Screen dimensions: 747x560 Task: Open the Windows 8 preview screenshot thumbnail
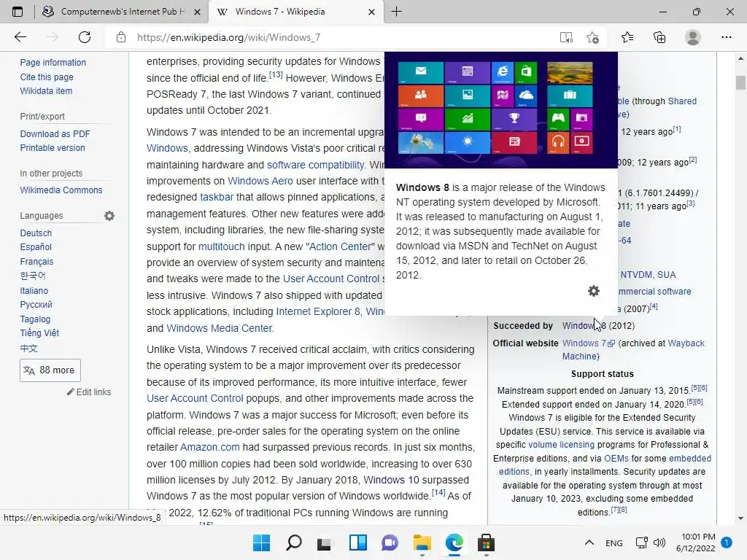500,110
